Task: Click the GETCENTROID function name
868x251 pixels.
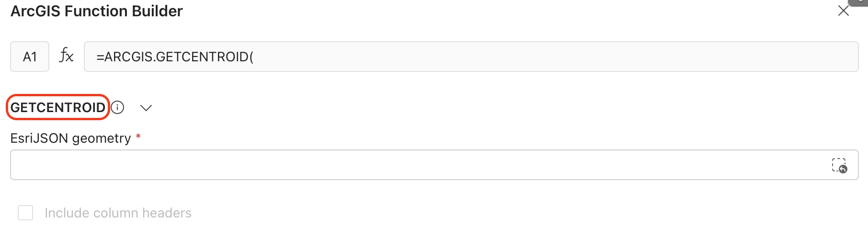Action: (58, 107)
